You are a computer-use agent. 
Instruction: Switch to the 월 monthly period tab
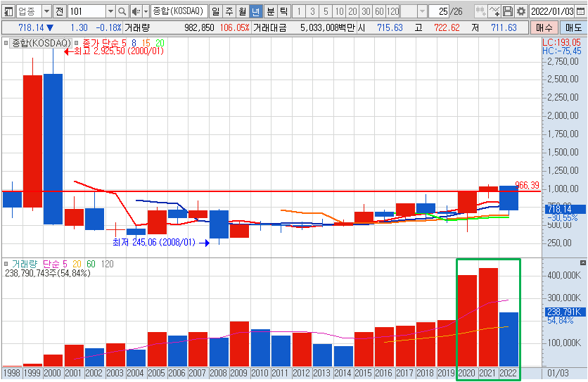pyautogui.click(x=242, y=12)
